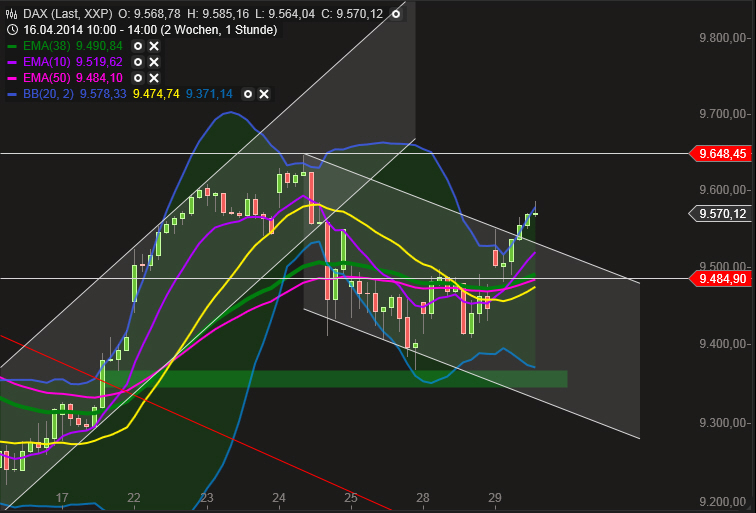Click date label 29 on time axis
This screenshot has width=756, height=513.
[495, 498]
